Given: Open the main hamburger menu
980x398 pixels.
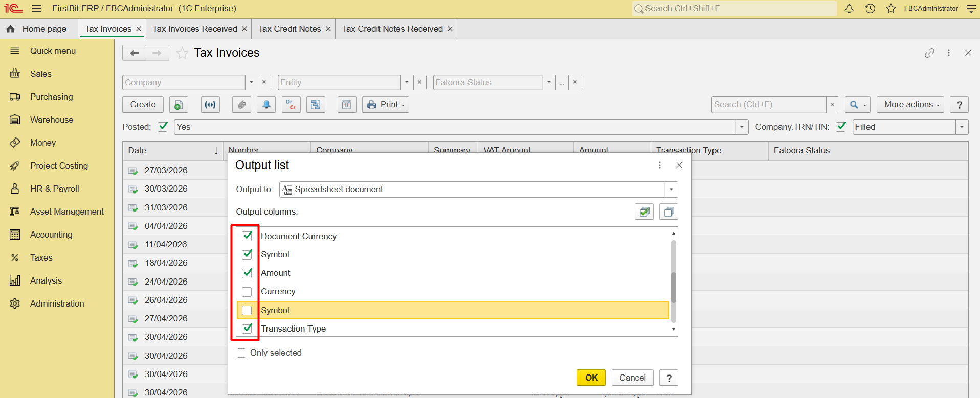Looking at the screenshot, I should 37,9.
